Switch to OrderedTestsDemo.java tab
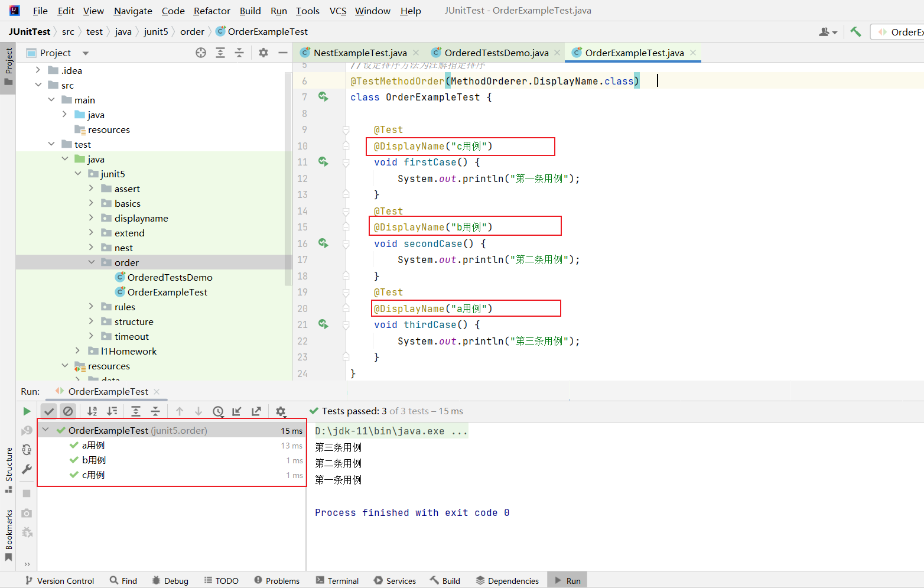This screenshot has width=924, height=588. click(x=496, y=53)
